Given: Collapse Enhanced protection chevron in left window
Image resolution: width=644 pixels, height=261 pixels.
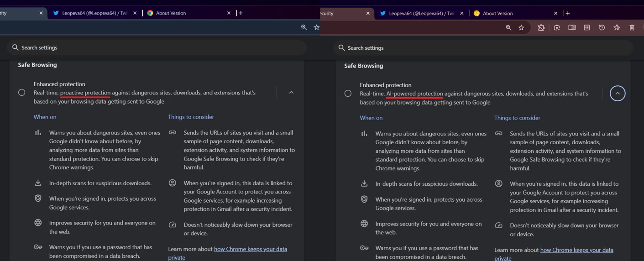Looking at the screenshot, I should point(291,93).
